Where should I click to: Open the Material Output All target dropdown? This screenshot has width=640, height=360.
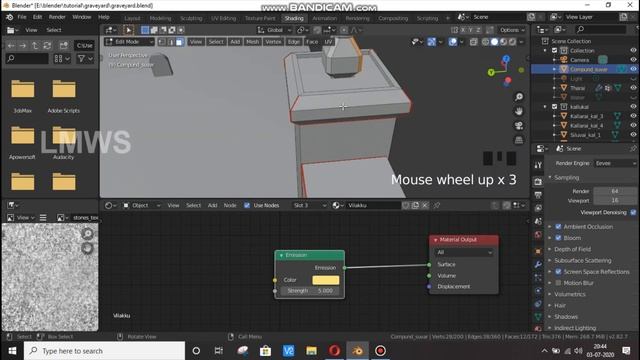(x=464, y=253)
